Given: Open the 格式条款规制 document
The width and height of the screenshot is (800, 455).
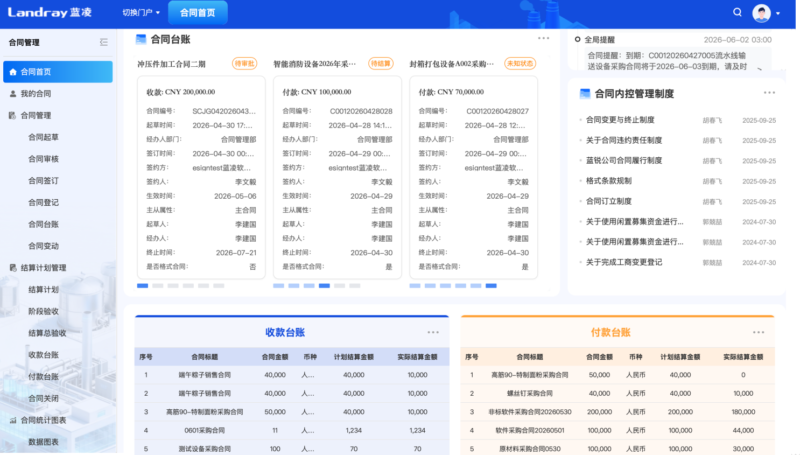Looking at the screenshot, I should point(609,181).
